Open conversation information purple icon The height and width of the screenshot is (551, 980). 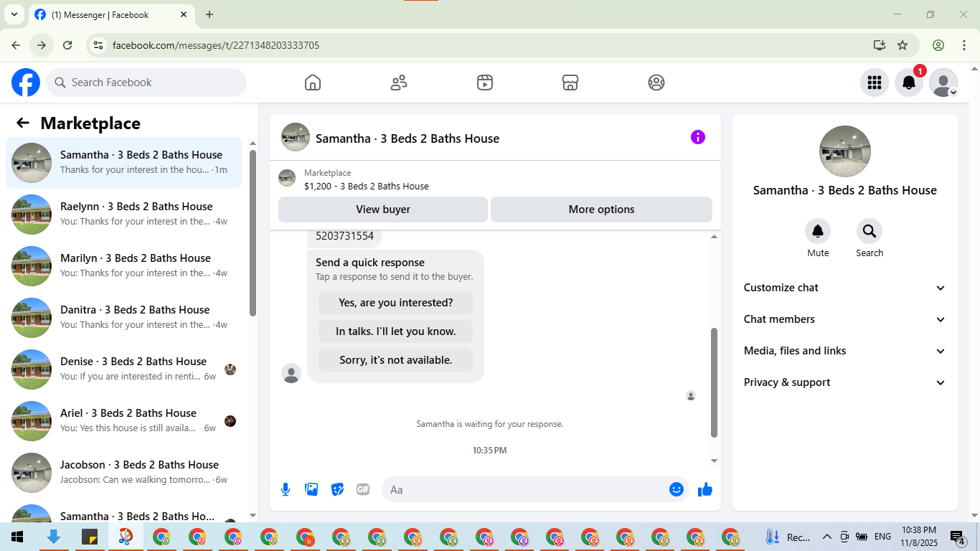click(698, 137)
